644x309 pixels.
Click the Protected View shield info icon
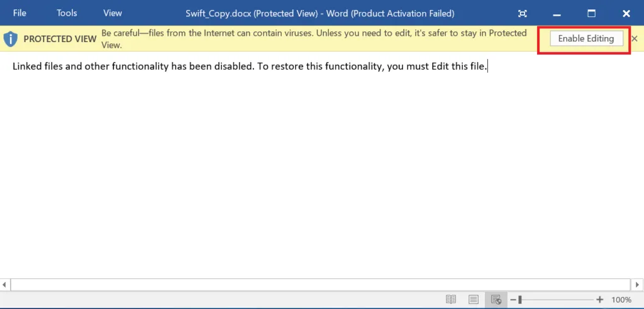click(x=10, y=39)
